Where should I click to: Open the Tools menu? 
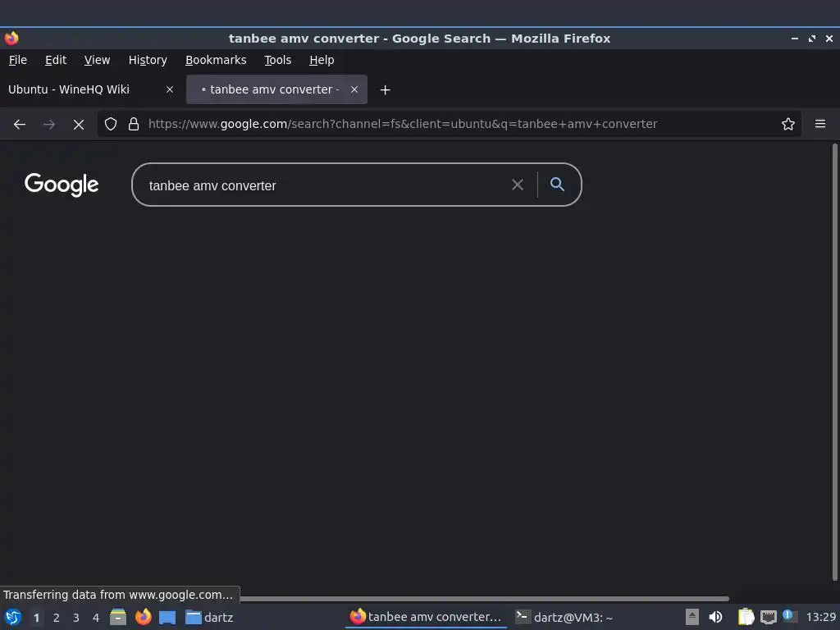click(x=277, y=60)
